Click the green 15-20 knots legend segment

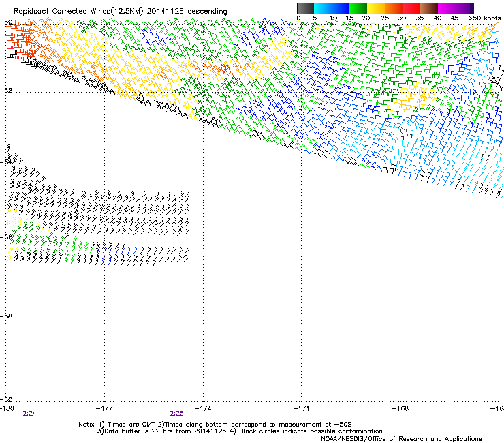(358, 8)
